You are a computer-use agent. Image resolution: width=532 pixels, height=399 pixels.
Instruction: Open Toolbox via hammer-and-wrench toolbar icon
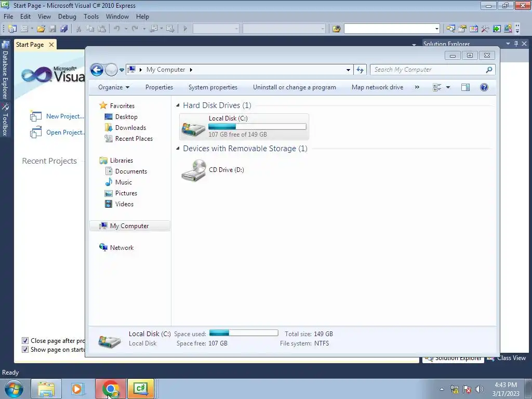point(485,29)
